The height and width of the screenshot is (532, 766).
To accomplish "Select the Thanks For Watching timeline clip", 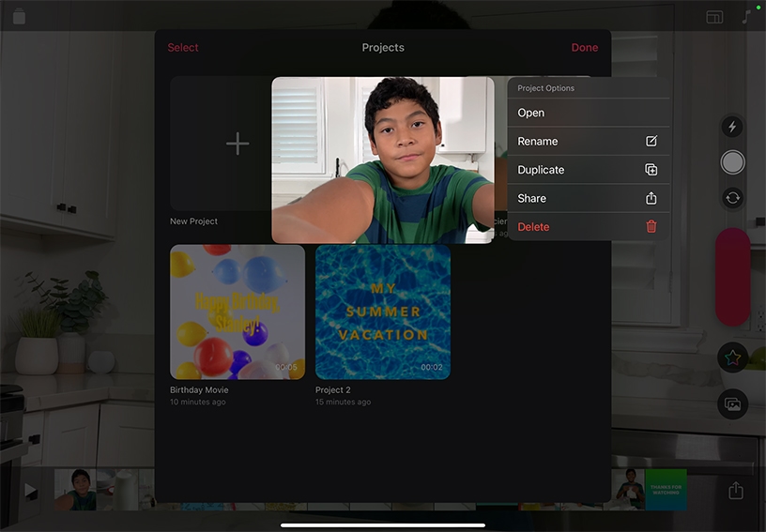I will 666,490.
